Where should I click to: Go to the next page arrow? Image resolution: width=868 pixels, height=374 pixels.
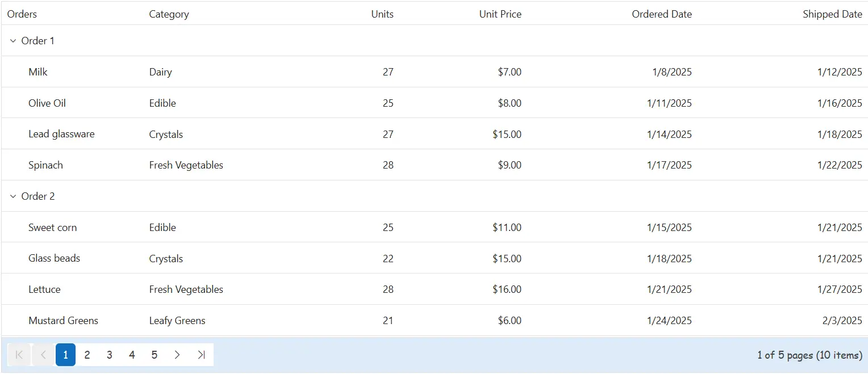click(x=177, y=355)
